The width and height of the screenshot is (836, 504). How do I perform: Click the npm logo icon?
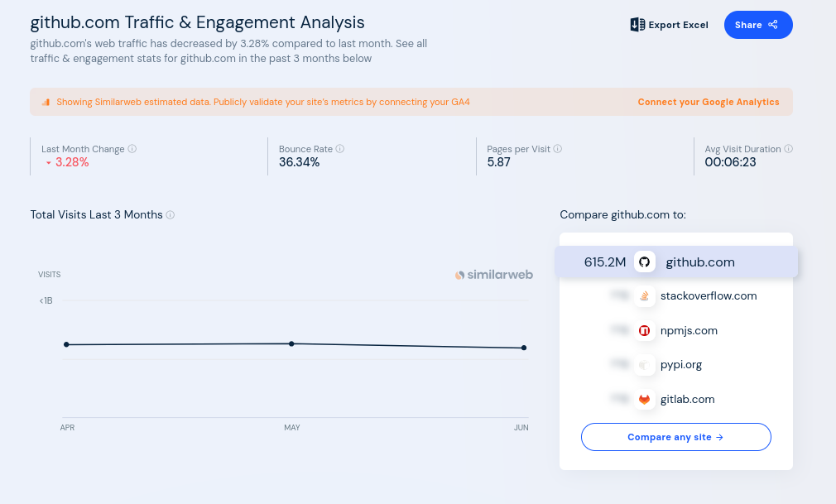(644, 331)
